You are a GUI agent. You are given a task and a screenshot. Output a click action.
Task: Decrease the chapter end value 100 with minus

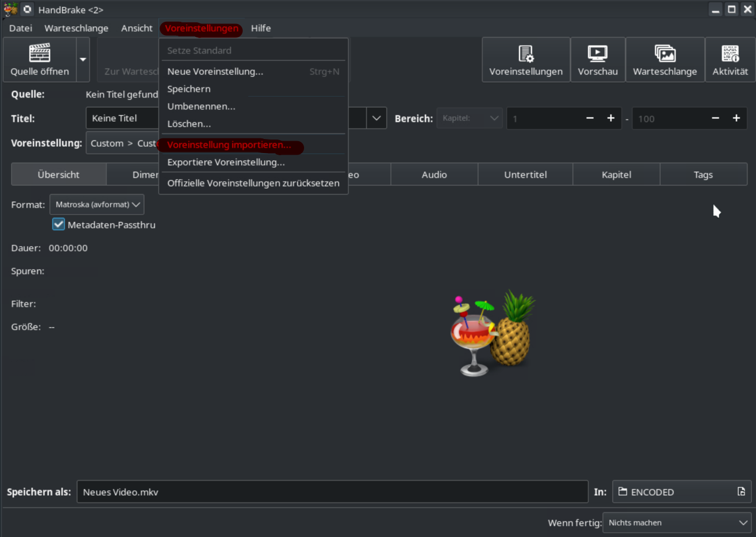pos(715,118)
